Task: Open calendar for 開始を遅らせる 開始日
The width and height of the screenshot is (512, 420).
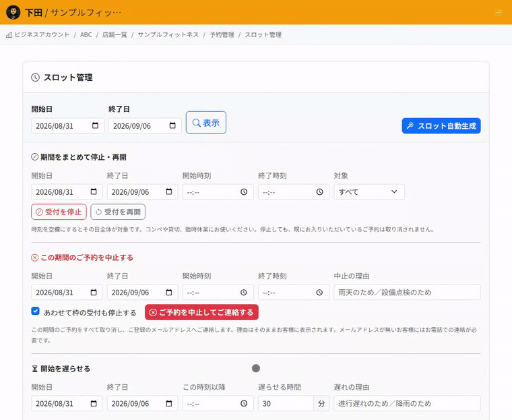Action: (x=94, y=403)
